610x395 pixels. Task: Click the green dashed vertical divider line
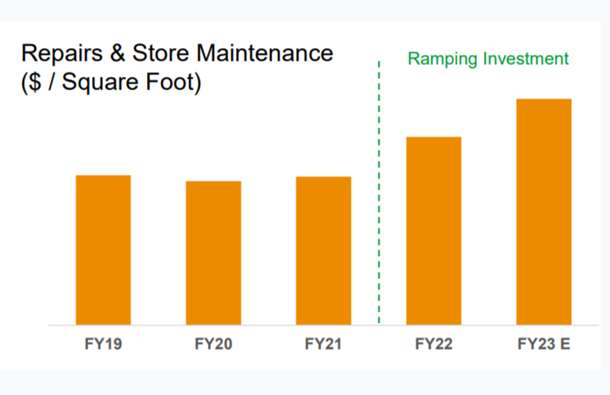[x=379, y=193]
